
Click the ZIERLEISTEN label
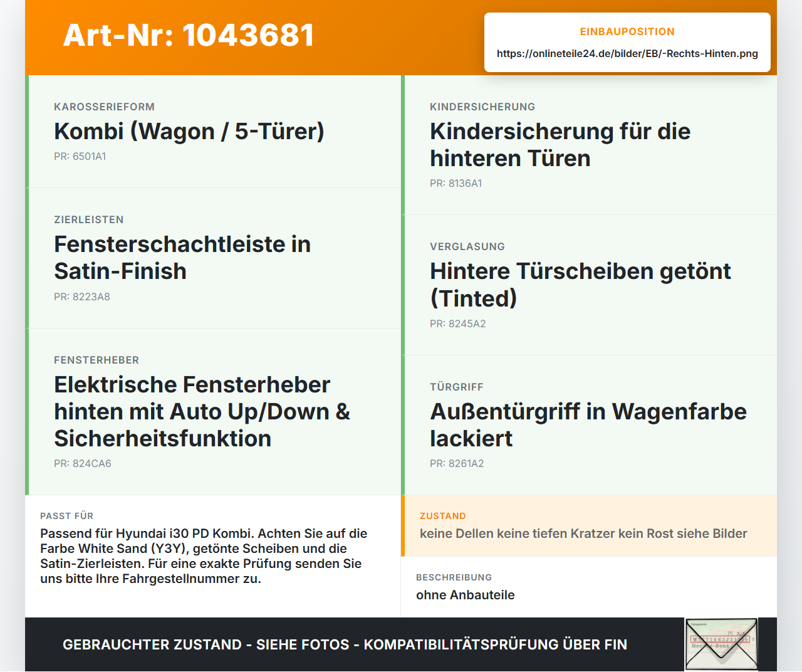[x=89, y=219]
